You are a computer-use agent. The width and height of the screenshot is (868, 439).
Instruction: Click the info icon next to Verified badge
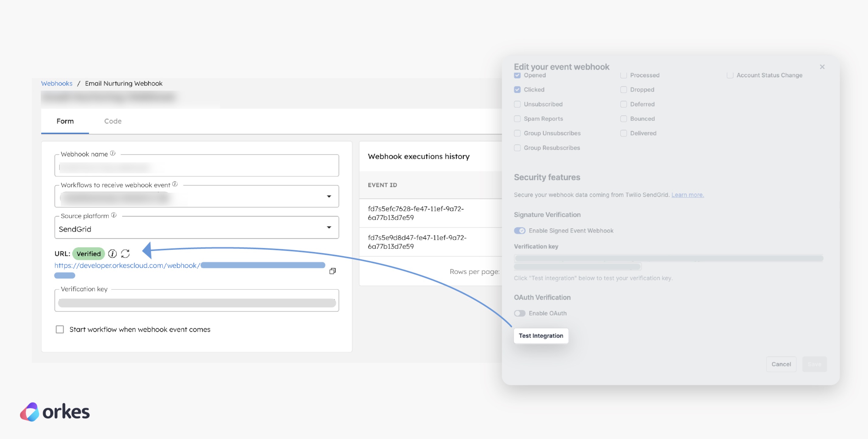[x=112, y=254]
